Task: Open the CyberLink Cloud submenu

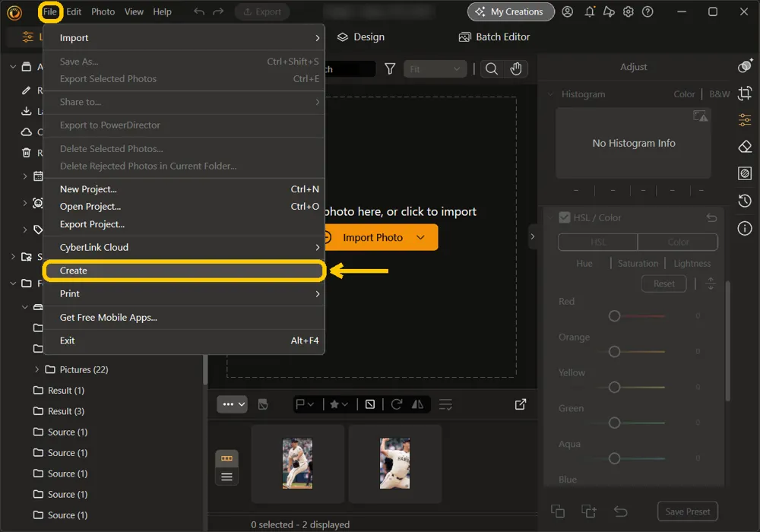Action: (184, 247)
